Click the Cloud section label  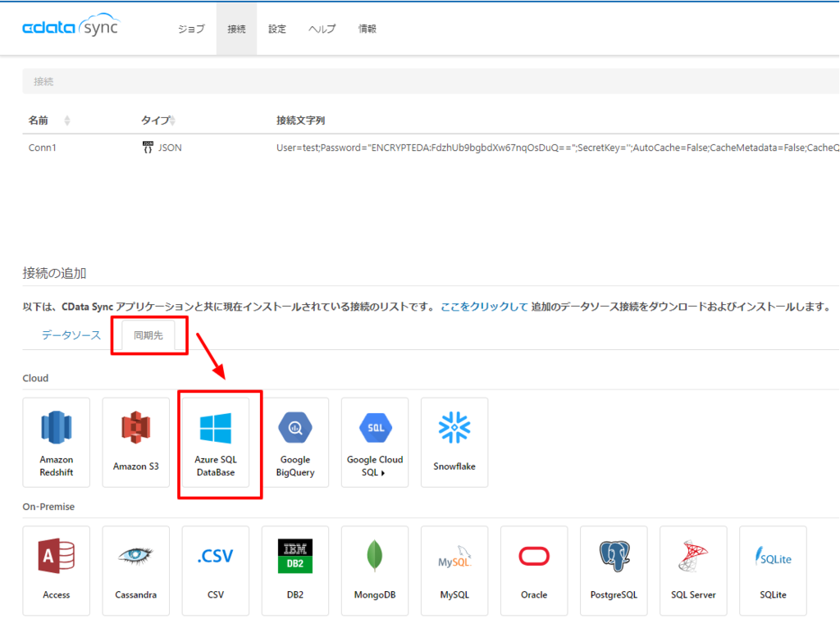pyautogui.click(x=35, y=378)
